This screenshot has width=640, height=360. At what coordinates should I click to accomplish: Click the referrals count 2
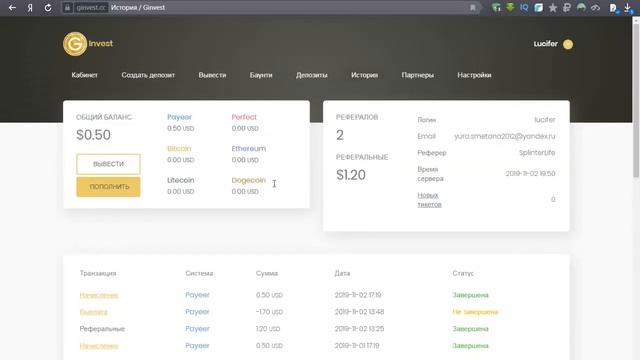tap(340, 135)
